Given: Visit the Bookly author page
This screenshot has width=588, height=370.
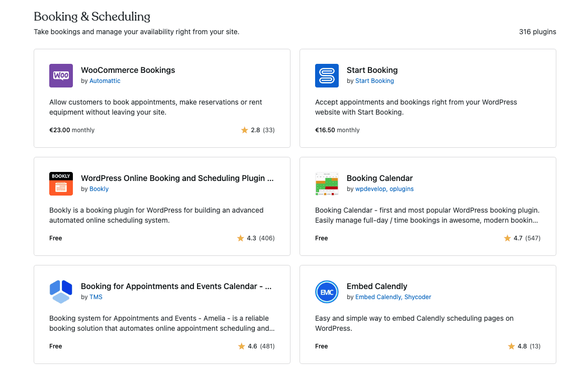Looking at the screenshot, I should 99,189.
